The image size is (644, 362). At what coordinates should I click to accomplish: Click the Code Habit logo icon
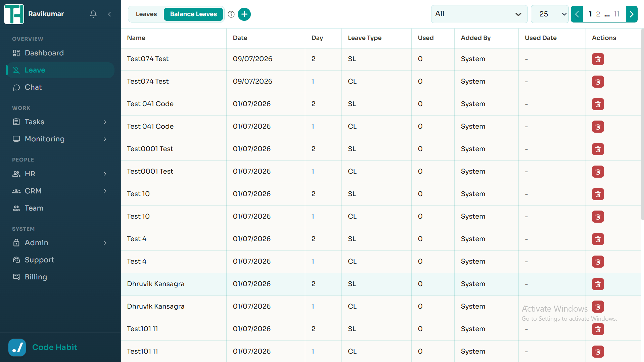click(x=17, y=347)
